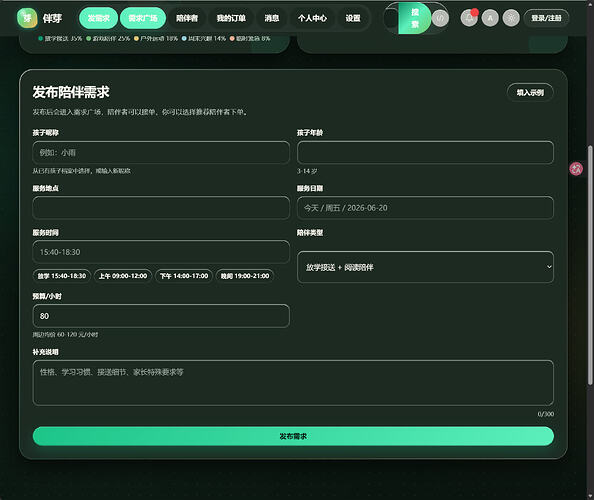Go to the 个人中心 nav item
Image resolution: width=594 pixels, height=500 pixels.
(312, 18)
